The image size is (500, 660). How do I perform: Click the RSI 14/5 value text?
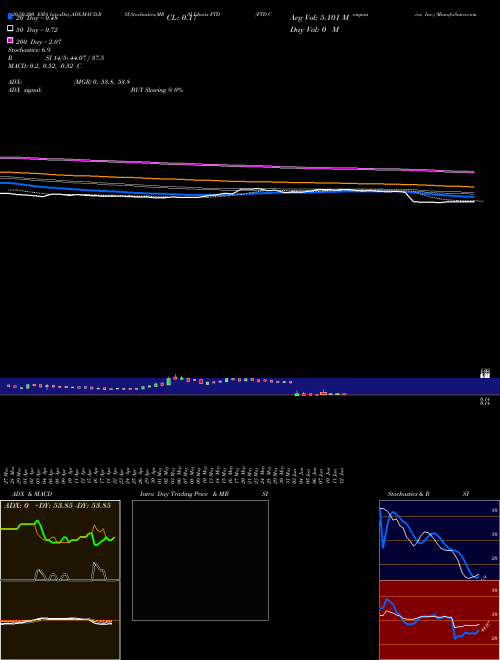pos(74,58)
